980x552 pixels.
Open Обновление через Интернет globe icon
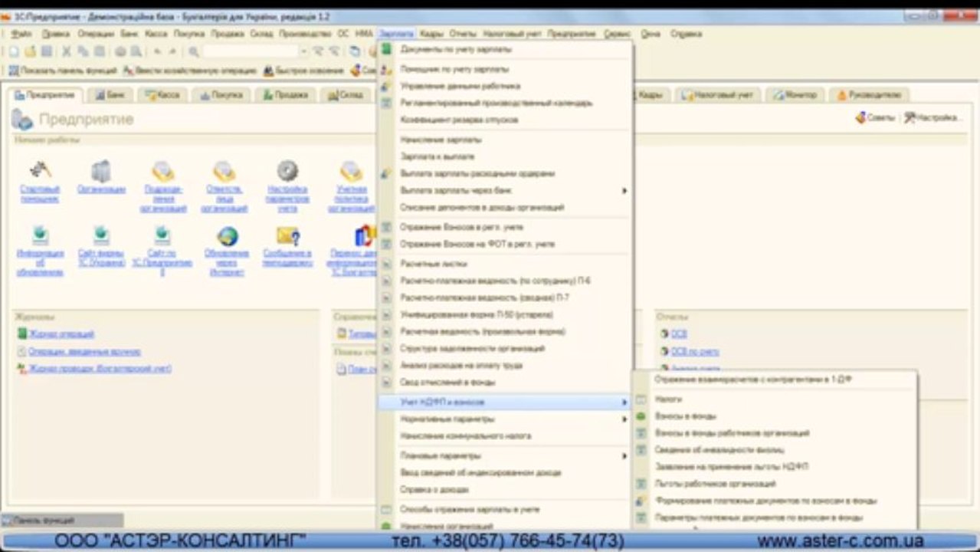[x=227, y=235]
